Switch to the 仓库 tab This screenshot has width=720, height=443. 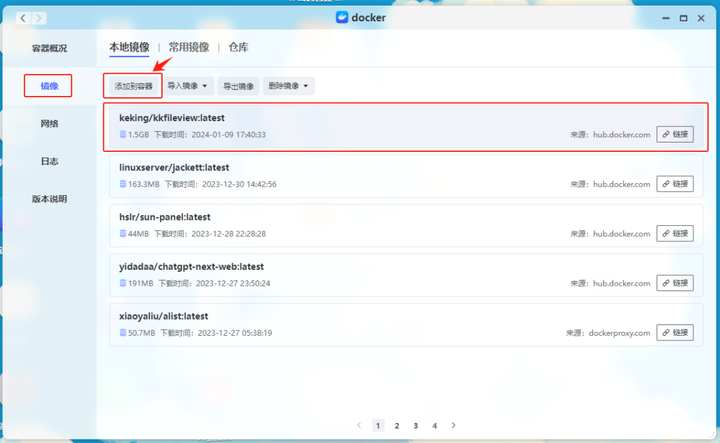pyautogui.click(x=238, y=47)
